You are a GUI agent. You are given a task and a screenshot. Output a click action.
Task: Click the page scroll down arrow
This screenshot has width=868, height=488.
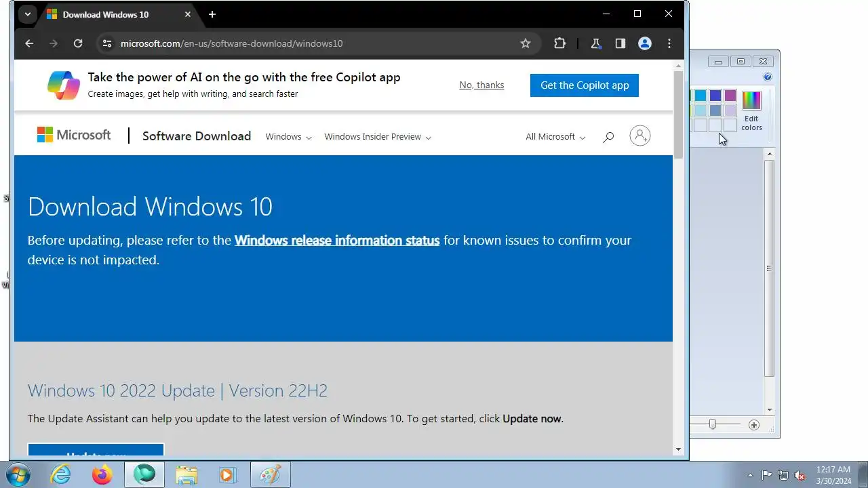678,449
